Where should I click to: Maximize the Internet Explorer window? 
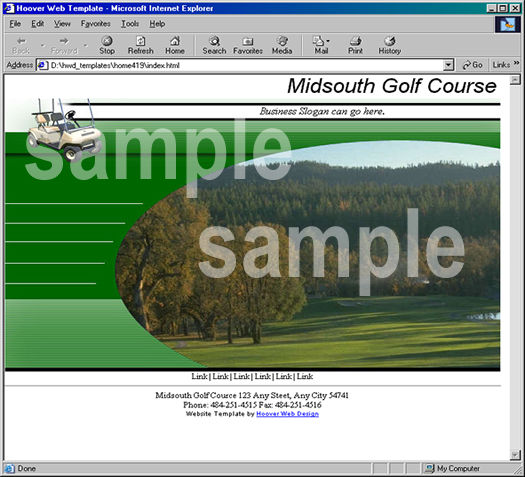coord(503,8)
